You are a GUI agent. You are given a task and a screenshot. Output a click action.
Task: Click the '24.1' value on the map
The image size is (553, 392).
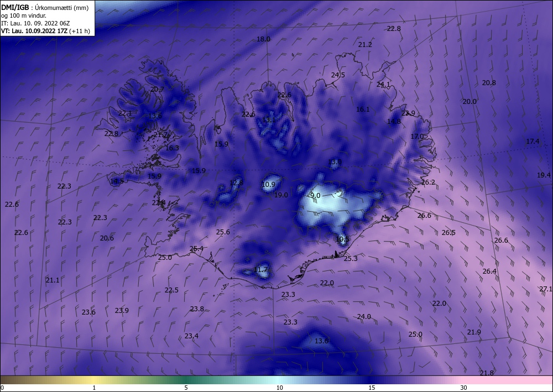coord(383,85)
